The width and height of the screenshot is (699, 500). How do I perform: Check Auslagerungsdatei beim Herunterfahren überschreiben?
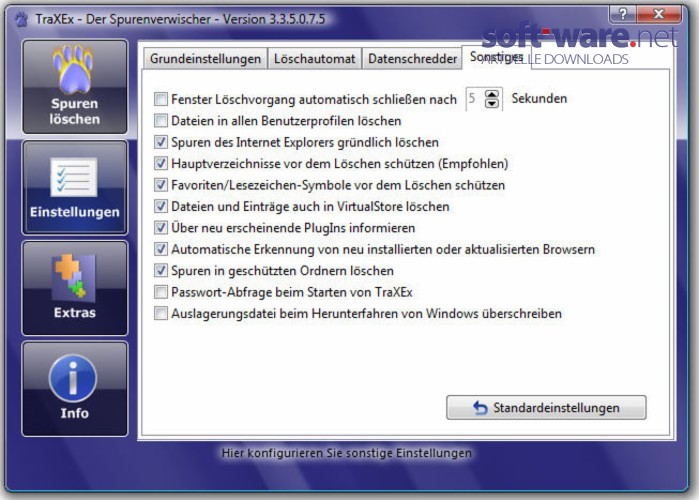[160, 313]
